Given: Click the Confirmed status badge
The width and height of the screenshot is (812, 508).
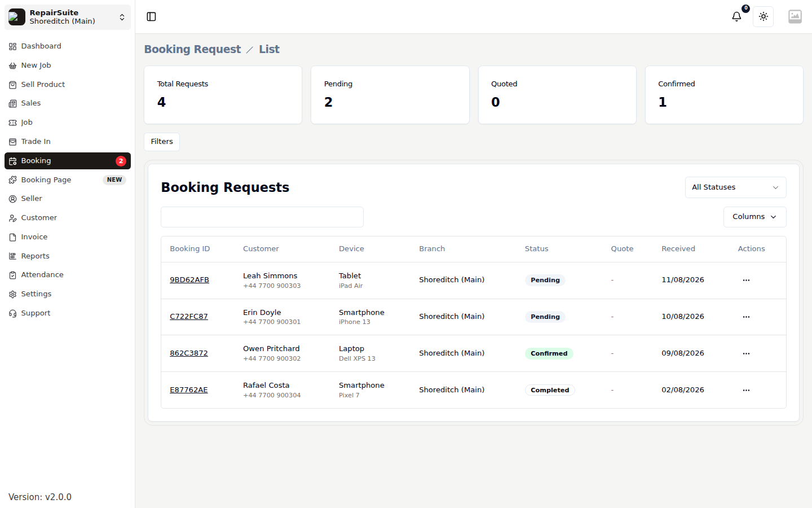Looking at the screenshot, I should click(549, 353).
